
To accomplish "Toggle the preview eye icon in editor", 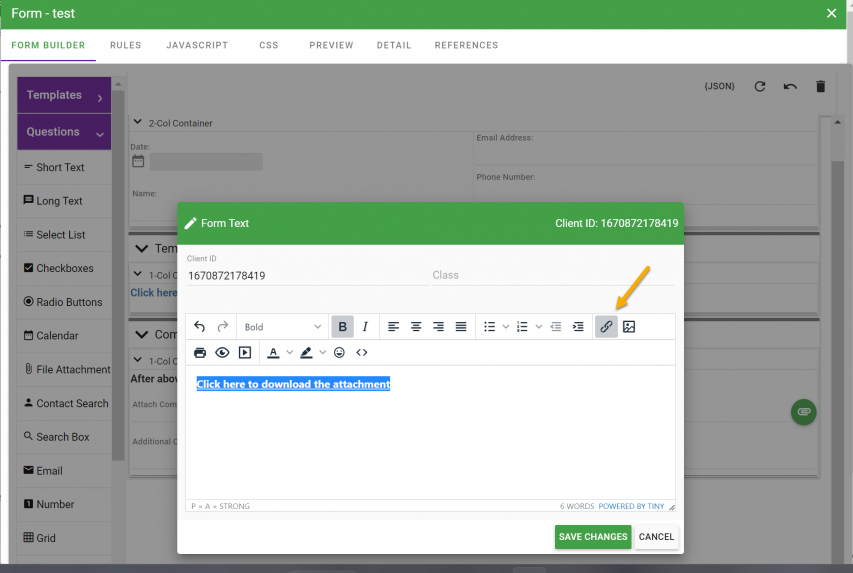I will pyautogui.click(x=222, y=353).
